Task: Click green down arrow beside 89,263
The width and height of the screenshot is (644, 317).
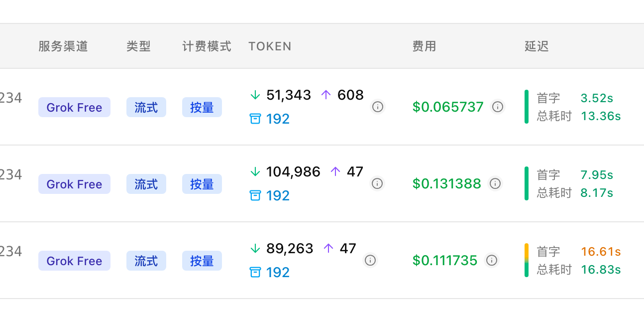Action: [x=255, y=248]
